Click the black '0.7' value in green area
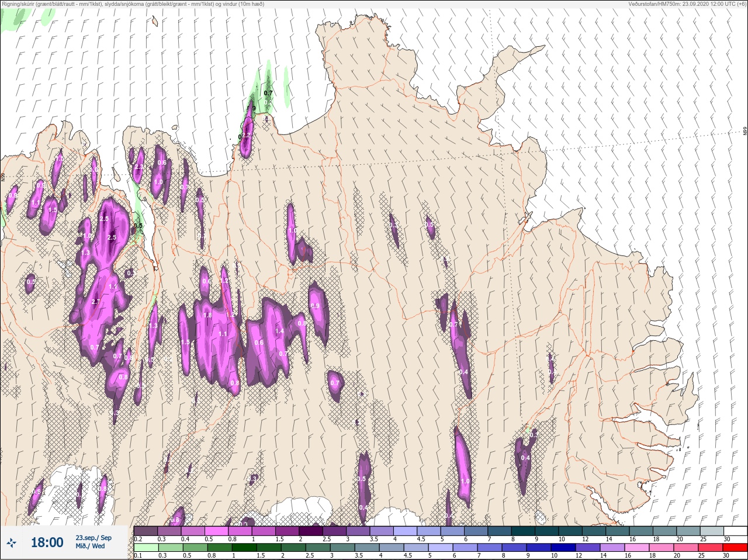Viewport: 748px width, 560px height. point(268,93)
